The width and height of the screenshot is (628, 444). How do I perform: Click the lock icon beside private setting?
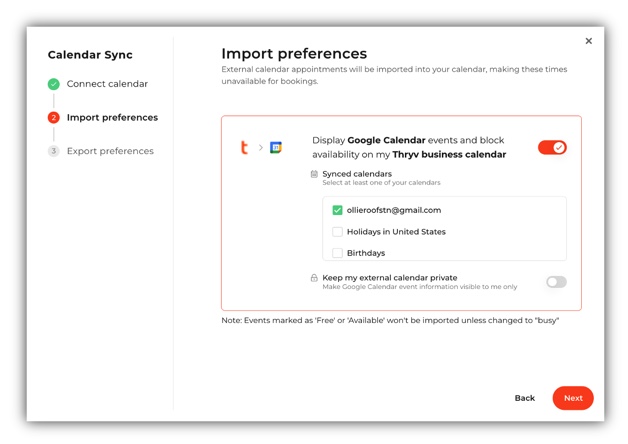(x=314, y=278)
